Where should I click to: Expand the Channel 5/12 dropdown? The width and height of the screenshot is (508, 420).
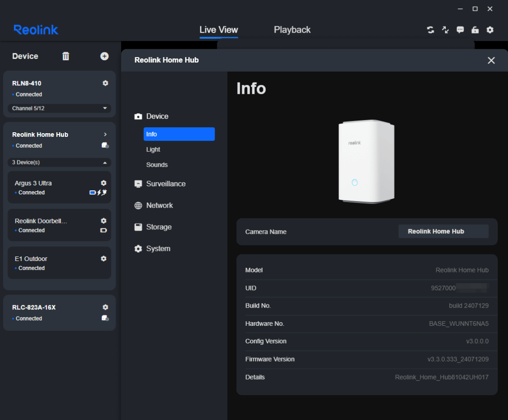click(59, 108)
